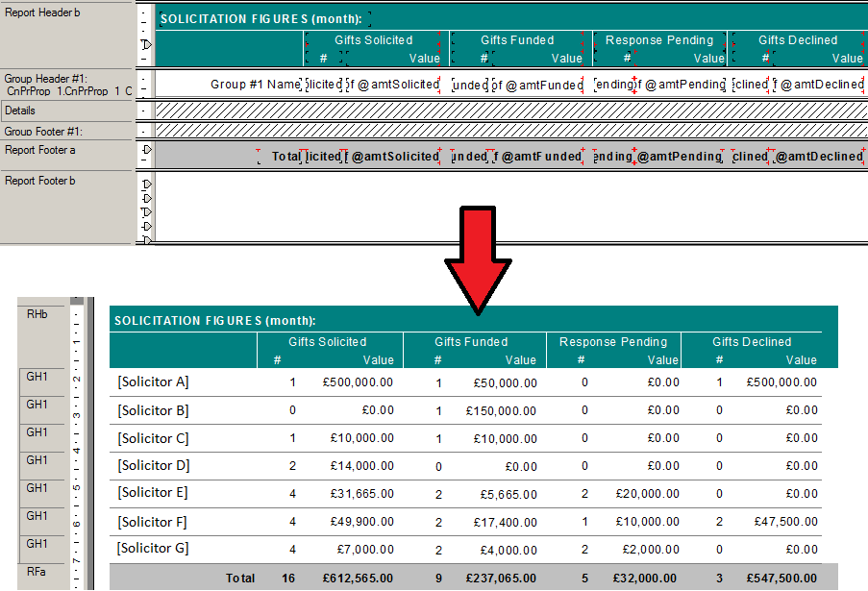Viewport: 868px width, 591px height.
Task: Click the Details section label
Action: click(20, 111)
